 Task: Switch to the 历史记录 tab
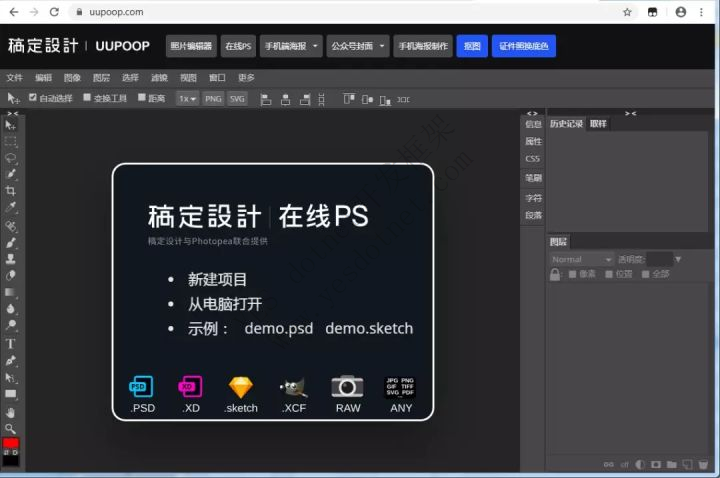(x=566, y=124)
